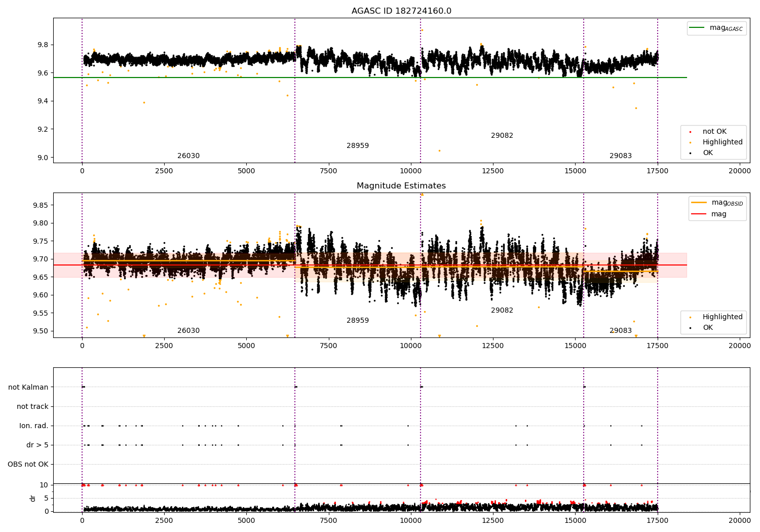Click the 'not Kalman' row label

pos(28,388)
